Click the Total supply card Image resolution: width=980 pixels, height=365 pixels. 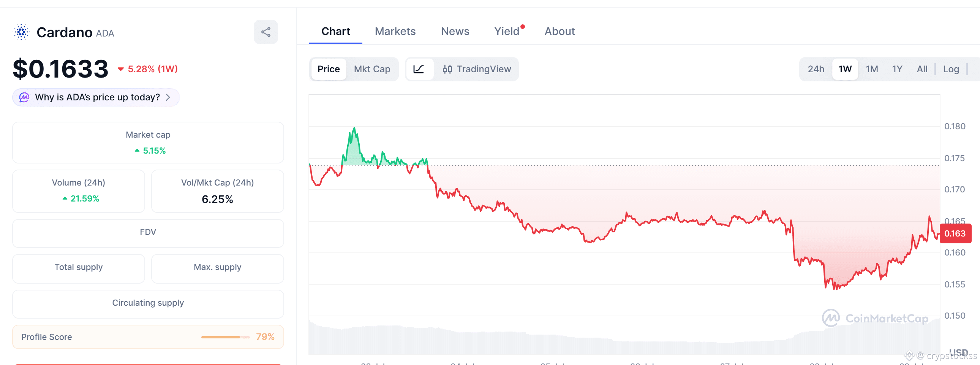tap(78, 268)
